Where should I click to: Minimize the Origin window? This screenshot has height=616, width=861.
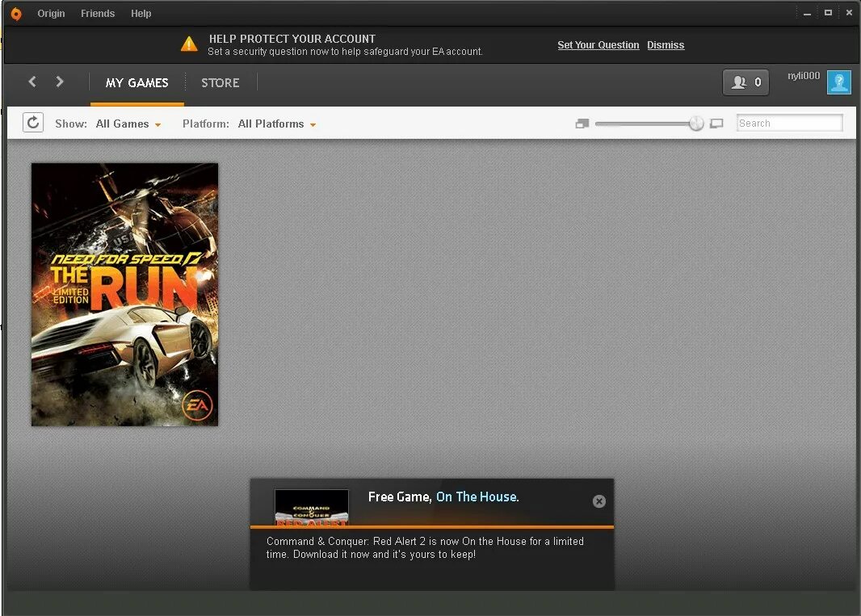(x=807, y=13)
